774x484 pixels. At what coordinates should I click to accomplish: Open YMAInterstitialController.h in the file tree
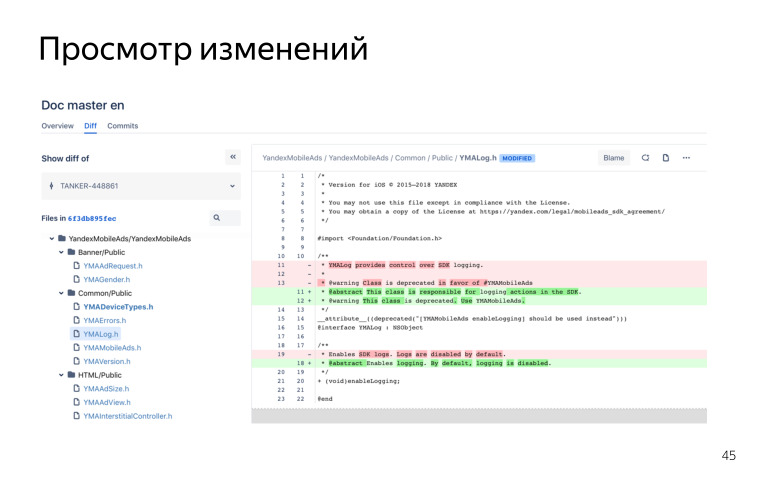[127, 416]
